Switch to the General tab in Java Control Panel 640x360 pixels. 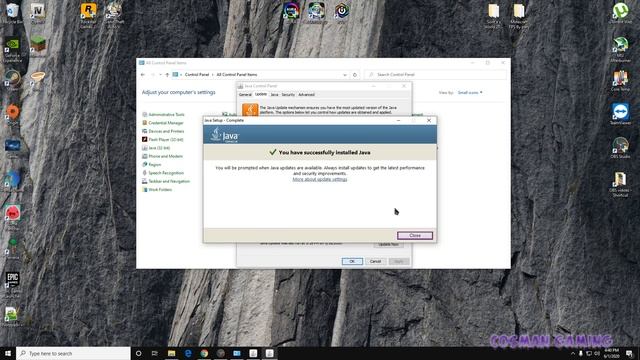click(245, 95)
